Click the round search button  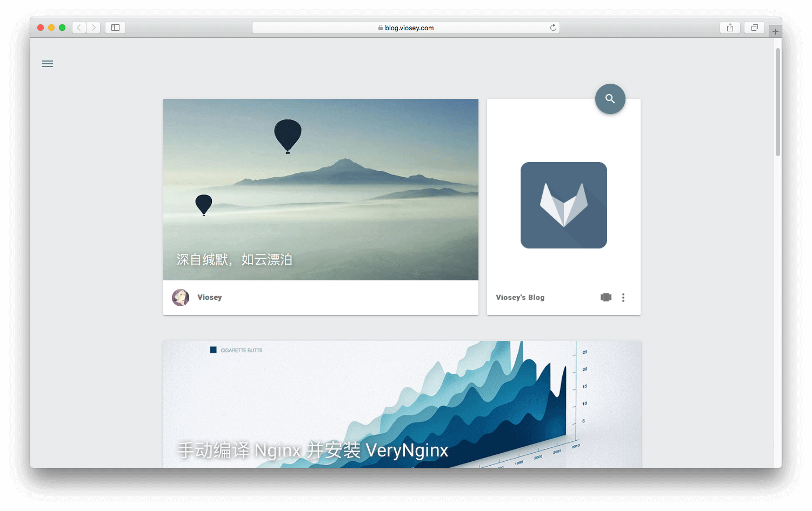(x=610, y=99)
